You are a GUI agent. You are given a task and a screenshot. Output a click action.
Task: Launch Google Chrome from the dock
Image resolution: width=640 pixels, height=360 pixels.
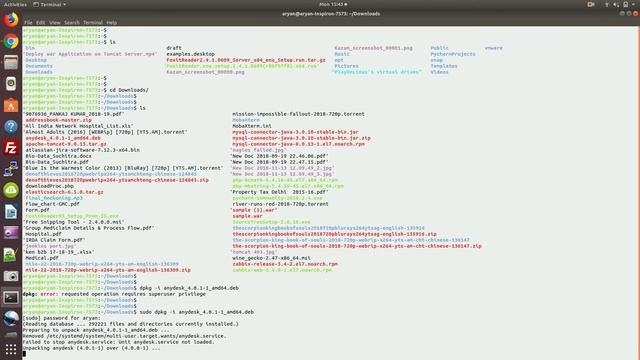11,41
